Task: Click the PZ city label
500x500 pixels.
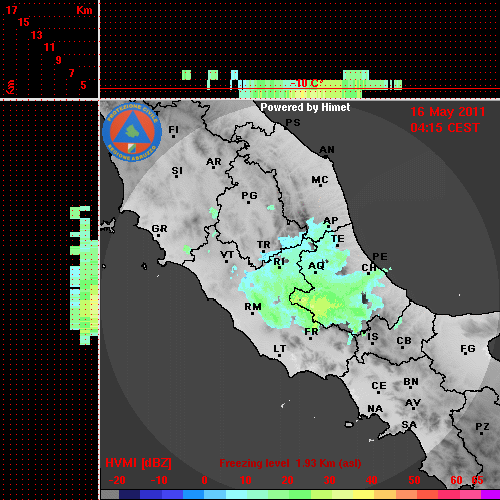Action: [x=482, y=426]
